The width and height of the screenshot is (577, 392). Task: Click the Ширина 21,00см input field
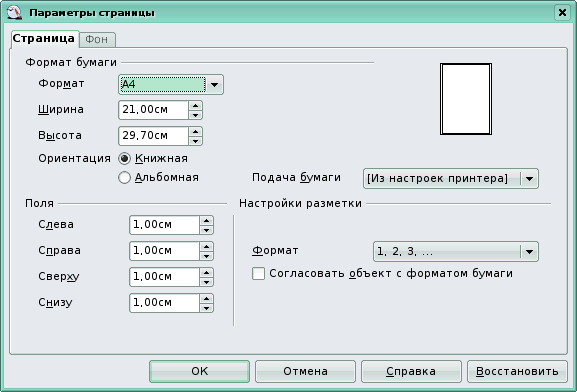(x=153, y=110)
